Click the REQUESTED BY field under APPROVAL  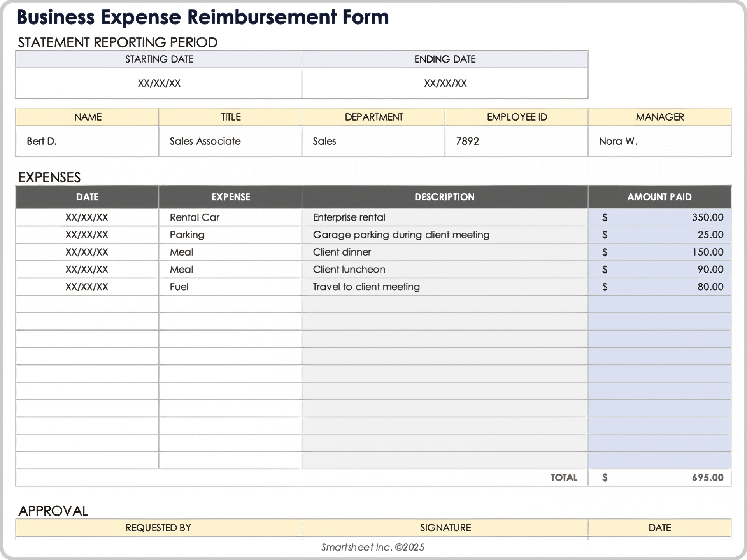158,528
